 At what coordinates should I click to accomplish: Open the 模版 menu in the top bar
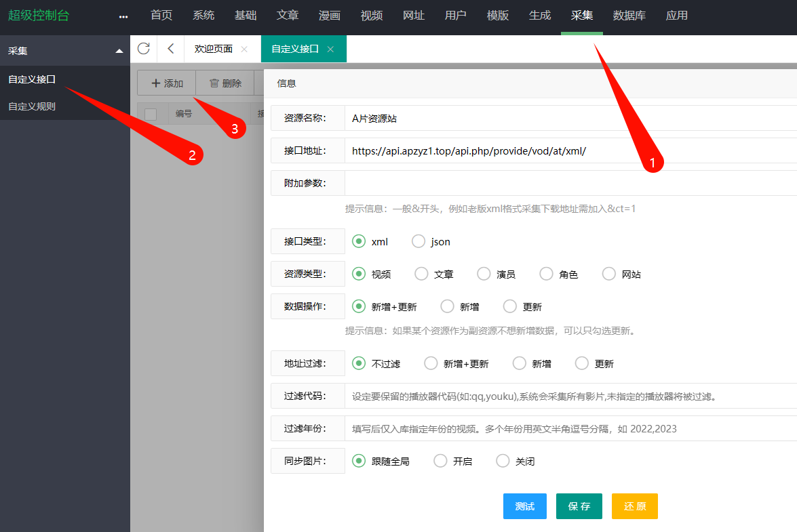click(497, 15)
